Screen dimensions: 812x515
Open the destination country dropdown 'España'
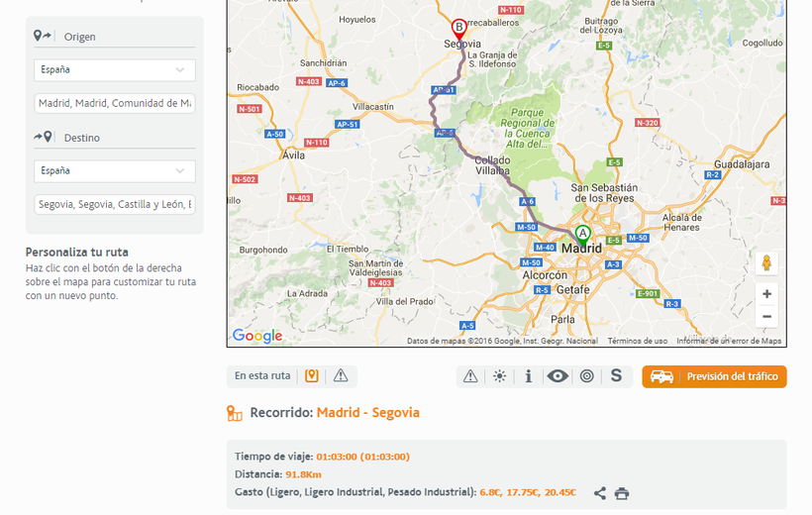tap(115, 171)
